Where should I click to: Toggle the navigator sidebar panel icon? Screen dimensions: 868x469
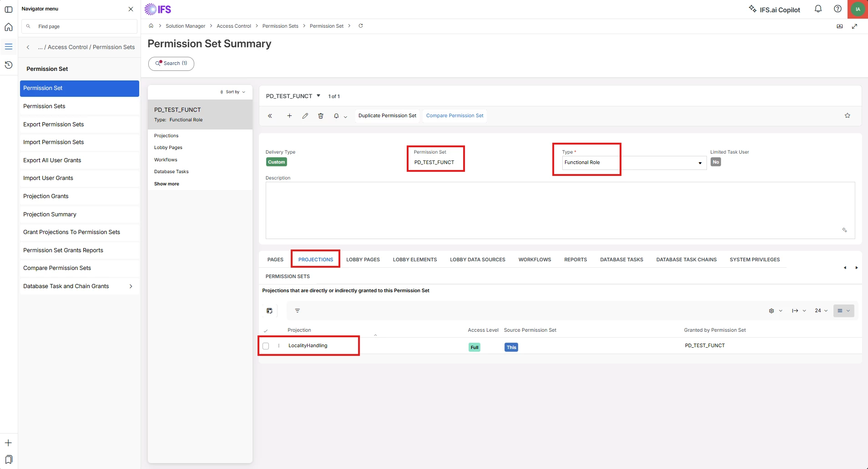click(9, 9)
